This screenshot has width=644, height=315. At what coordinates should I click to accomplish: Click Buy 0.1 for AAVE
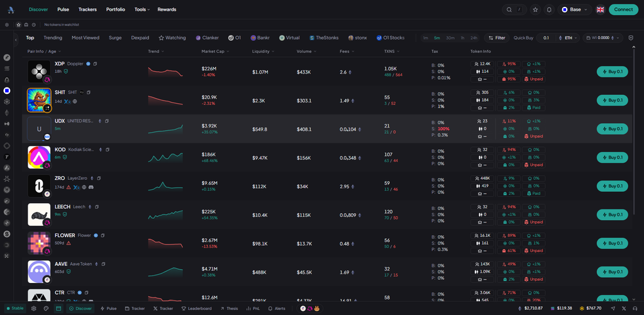coord(612,272)
